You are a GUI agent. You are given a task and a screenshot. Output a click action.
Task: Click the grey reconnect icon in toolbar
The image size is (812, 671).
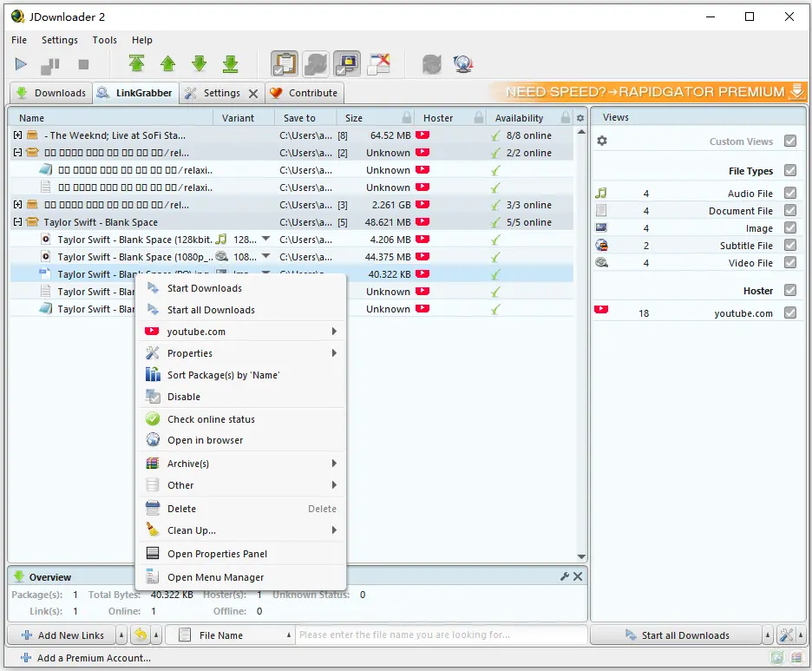coord(431,63)
